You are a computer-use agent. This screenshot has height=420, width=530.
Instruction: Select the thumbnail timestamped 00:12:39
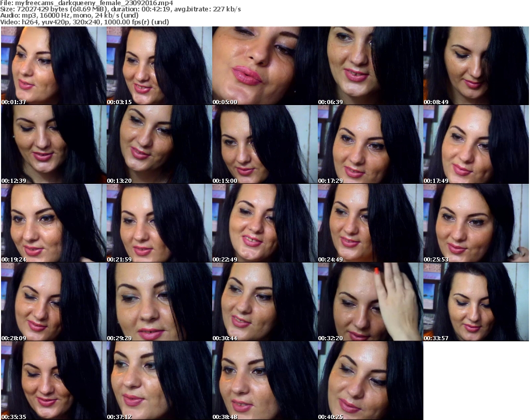pos(54,144)
